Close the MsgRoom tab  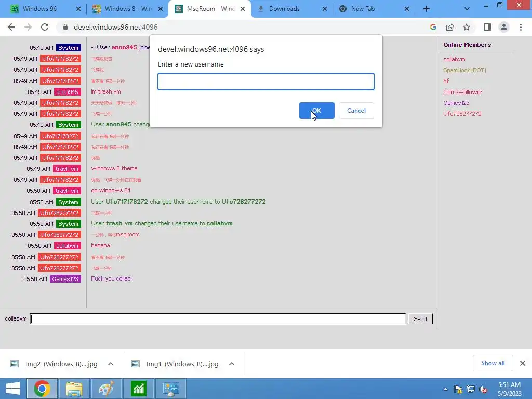pos(243,9)
